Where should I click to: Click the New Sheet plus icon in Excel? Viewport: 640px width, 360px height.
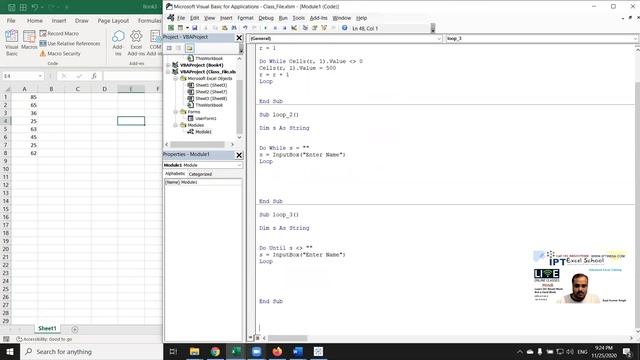coord(75,329)
